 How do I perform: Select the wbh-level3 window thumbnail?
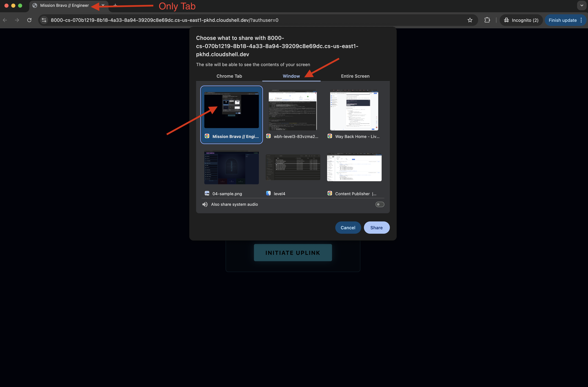[293, 110]
